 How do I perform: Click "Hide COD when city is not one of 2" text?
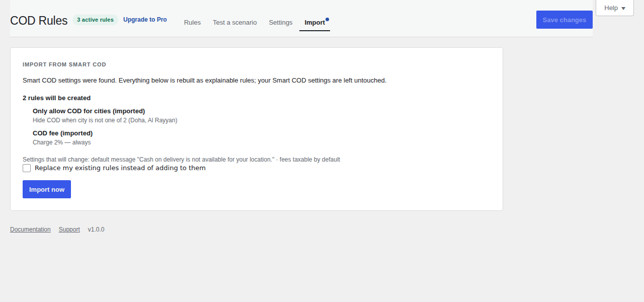coord(105,120)
